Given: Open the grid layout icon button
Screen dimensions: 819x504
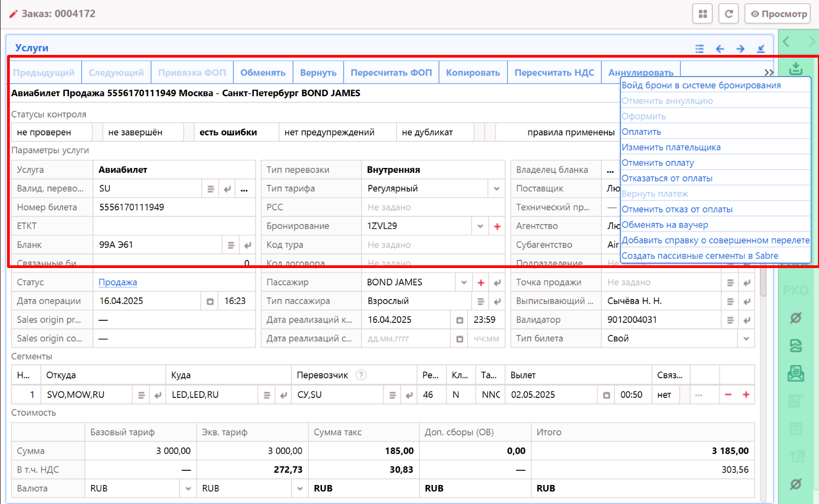Looking at the screenshot, I should point(702,14).
